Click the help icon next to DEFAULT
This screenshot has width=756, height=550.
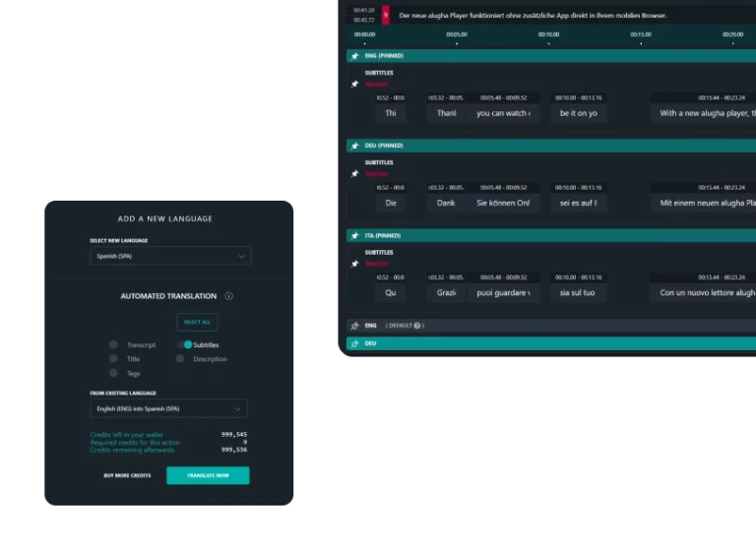(417, 326)
